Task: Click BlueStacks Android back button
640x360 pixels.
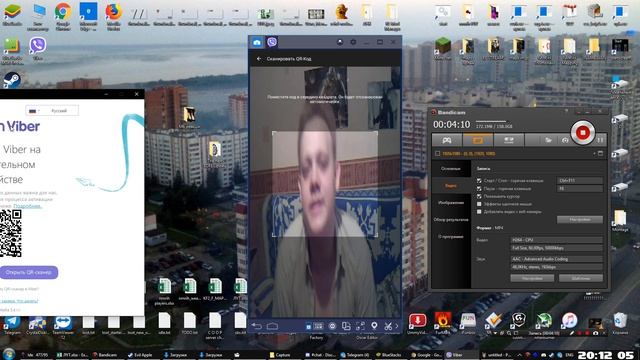Action: pyautogui.click(x=256, y=326)
